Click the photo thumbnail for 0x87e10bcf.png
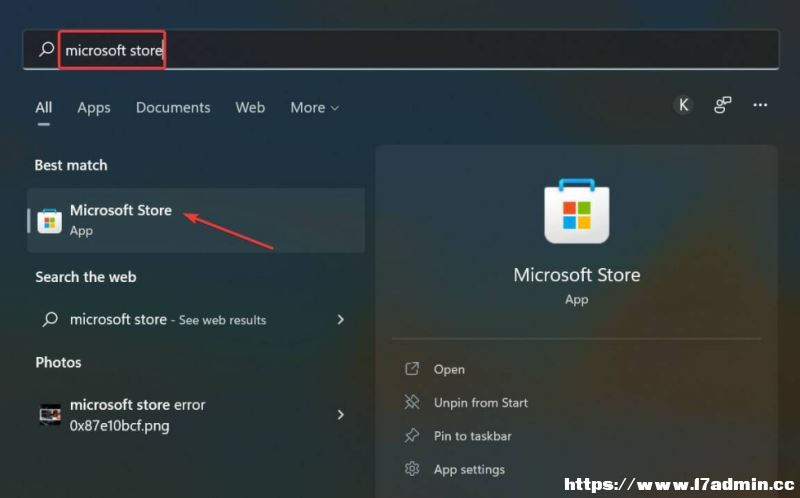The height and width of the screenshot is (498, 800). pyautogui.click(x=50, y=414)
